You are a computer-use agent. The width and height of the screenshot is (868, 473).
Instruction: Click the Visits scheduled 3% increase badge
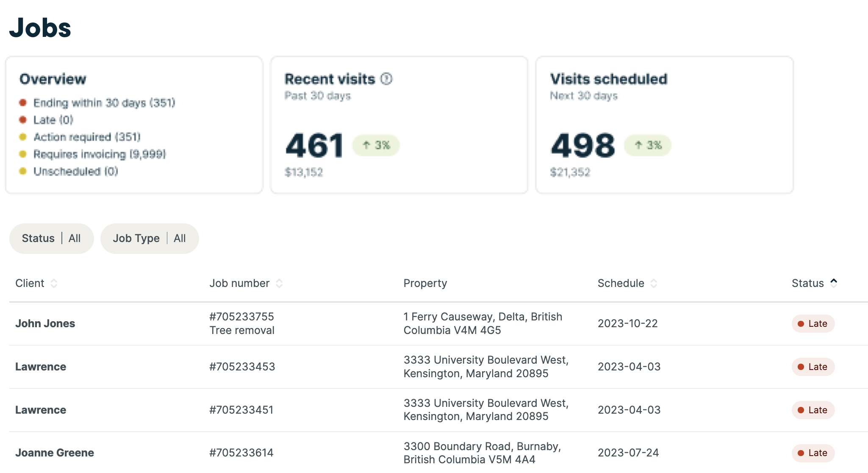[x=648, y=145]
